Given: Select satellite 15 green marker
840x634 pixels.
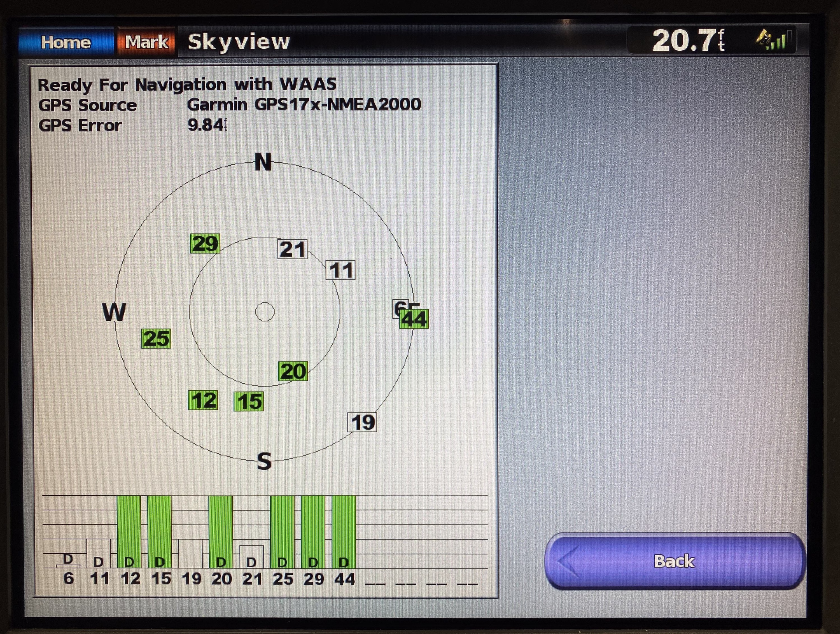Looking at the screenshot, I should pos(249,402).
